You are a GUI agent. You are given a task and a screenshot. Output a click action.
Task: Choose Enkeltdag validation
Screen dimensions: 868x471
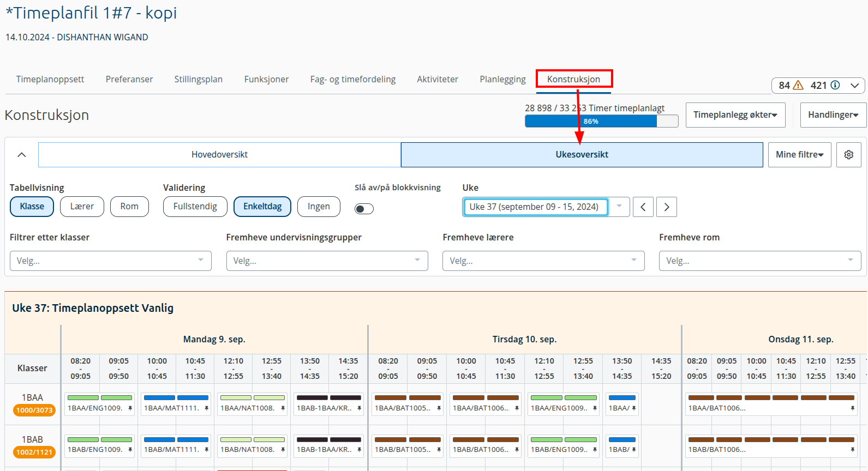pyautogui.click(x=262, y=207)
